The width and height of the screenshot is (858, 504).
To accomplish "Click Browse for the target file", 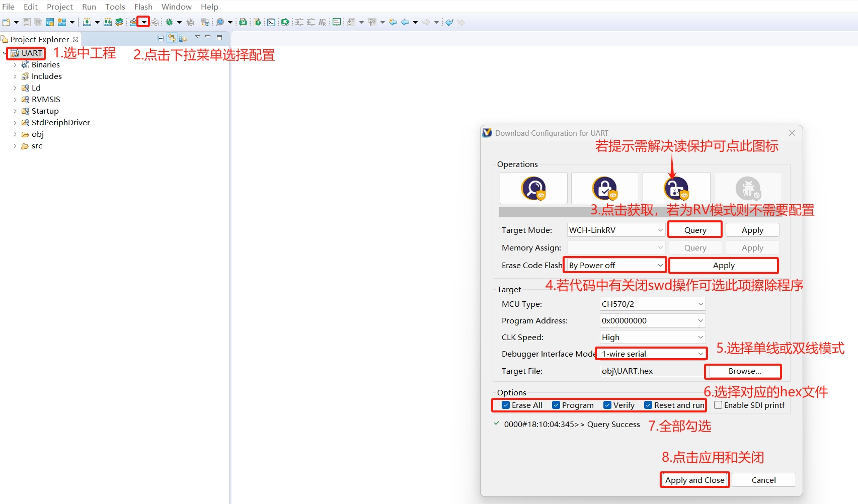I will (745, 371).
